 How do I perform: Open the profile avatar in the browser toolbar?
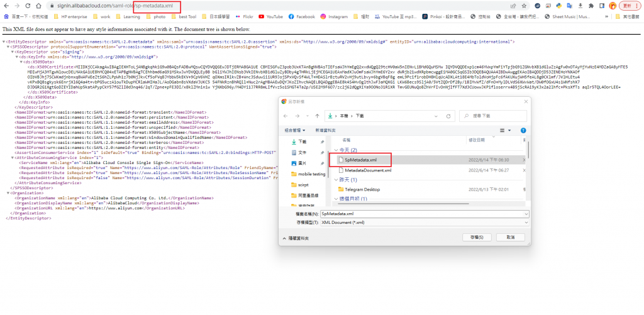(x=613, y=6)
